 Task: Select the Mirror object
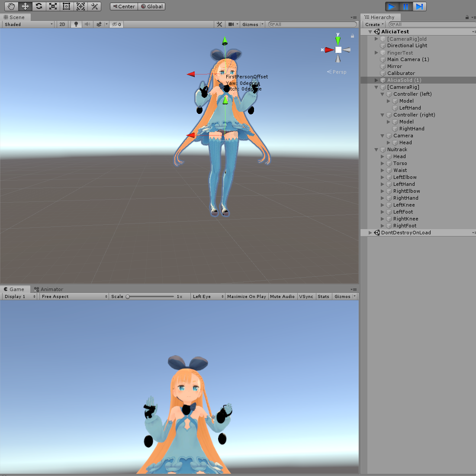coord(394,66)
